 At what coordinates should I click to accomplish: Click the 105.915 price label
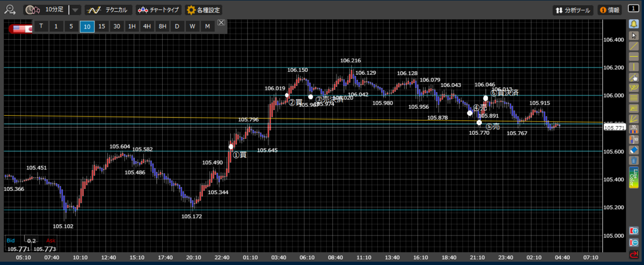[539, 103]
